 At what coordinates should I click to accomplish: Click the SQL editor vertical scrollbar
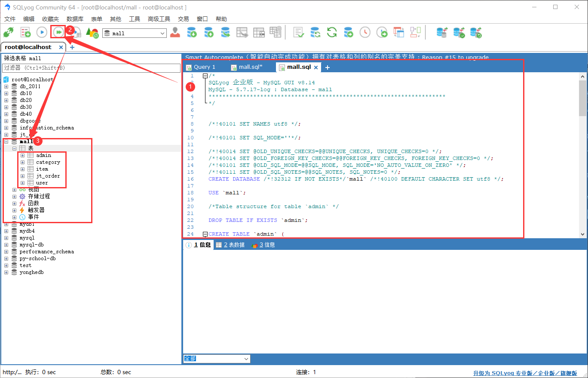pos(583,155)
